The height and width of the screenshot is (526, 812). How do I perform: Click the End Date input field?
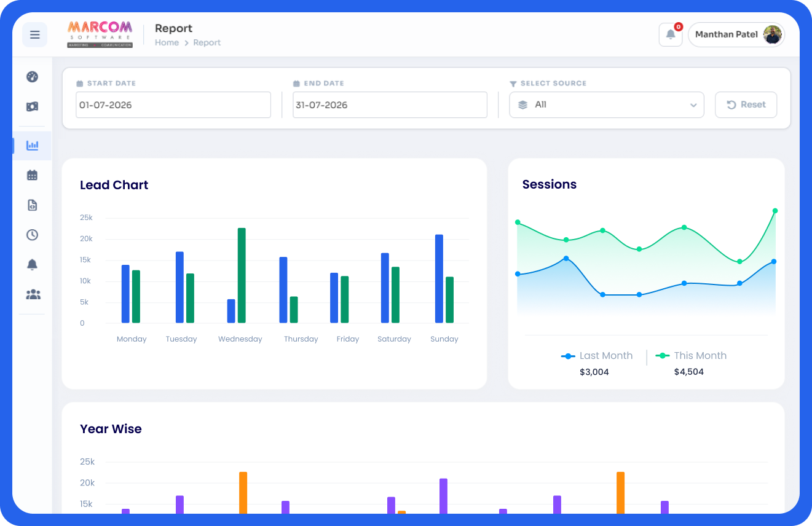pos(390,105)
